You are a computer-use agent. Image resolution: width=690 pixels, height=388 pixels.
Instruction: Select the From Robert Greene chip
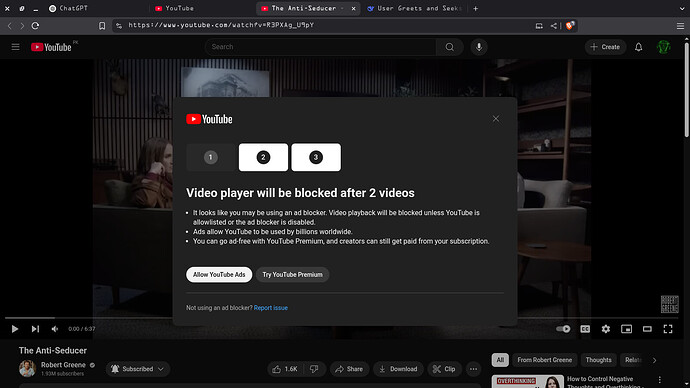point(544,360)
